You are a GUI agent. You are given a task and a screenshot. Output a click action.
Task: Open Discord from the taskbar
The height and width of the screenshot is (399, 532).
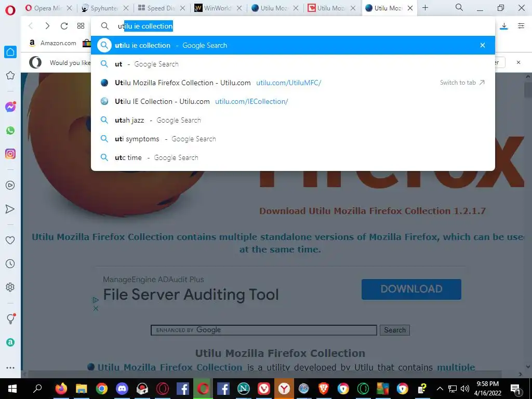click(x=122, y=389)
